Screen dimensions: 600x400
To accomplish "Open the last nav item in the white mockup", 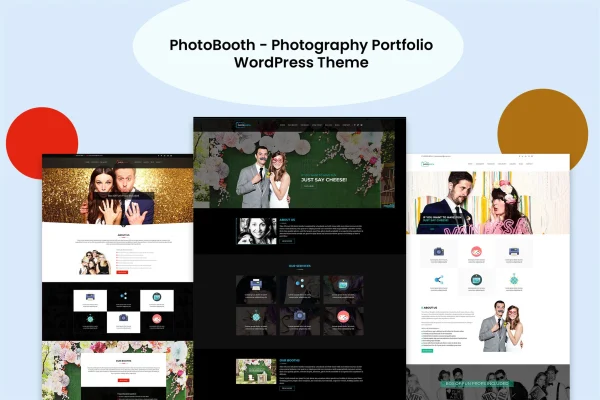I will pos(529,164).
